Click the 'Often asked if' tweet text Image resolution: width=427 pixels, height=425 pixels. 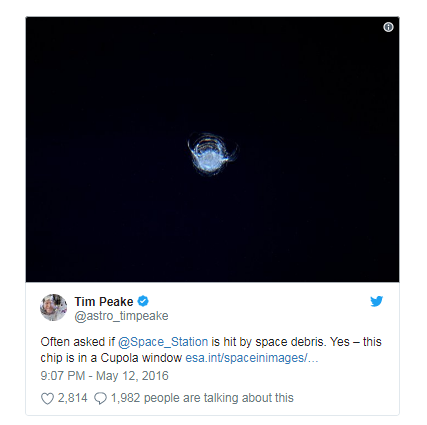(x=78, y=342)
